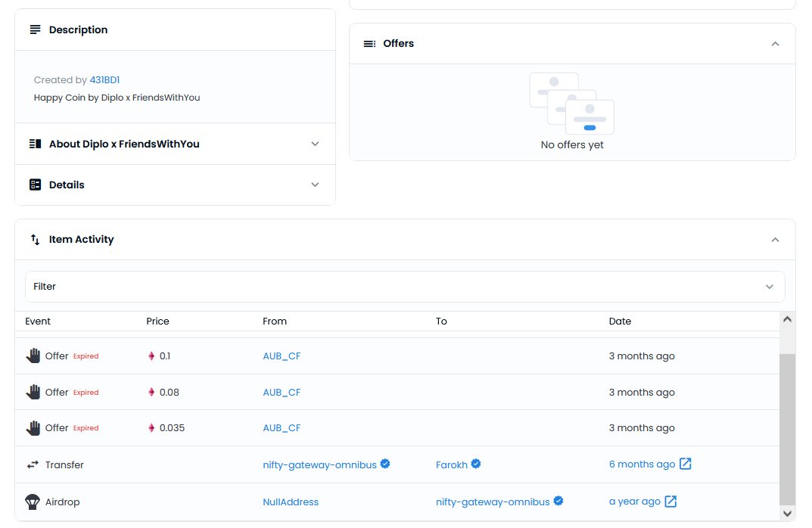Click the Date column header

pos(620,321)
